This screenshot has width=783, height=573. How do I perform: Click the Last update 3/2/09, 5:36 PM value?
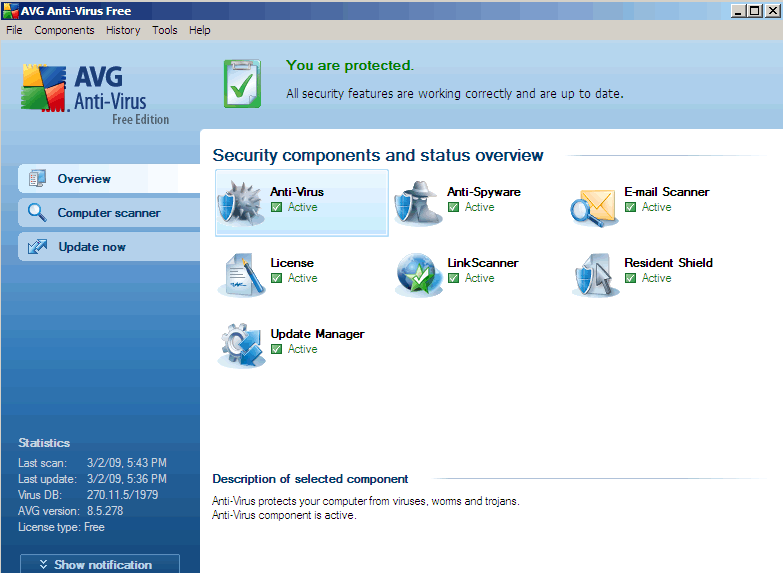127,479
